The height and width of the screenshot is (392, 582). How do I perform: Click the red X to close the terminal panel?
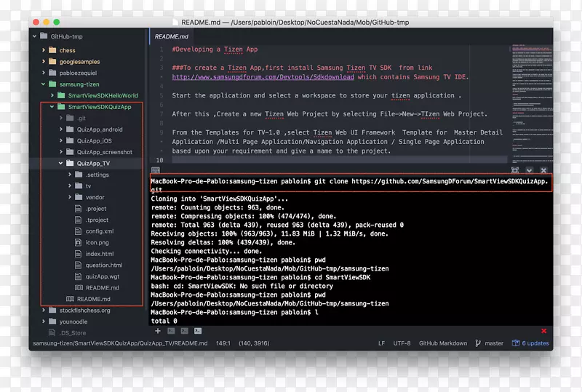coord(543,331)
